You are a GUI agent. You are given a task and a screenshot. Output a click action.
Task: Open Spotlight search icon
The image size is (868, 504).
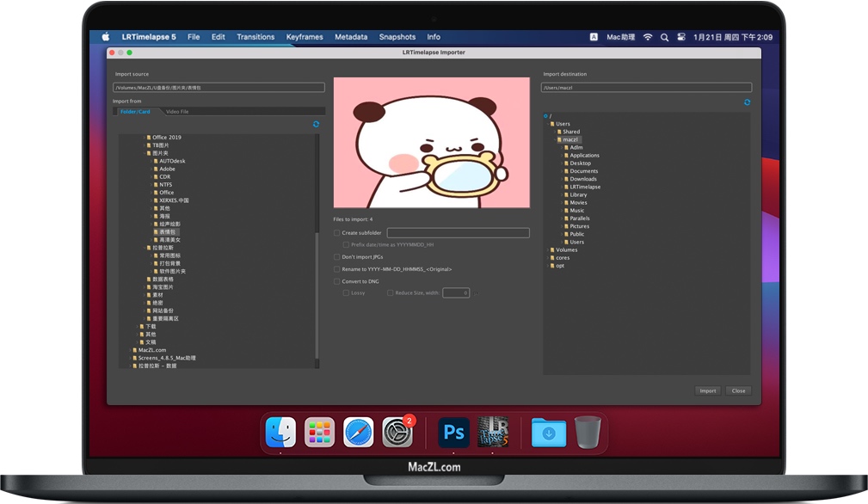664,37
